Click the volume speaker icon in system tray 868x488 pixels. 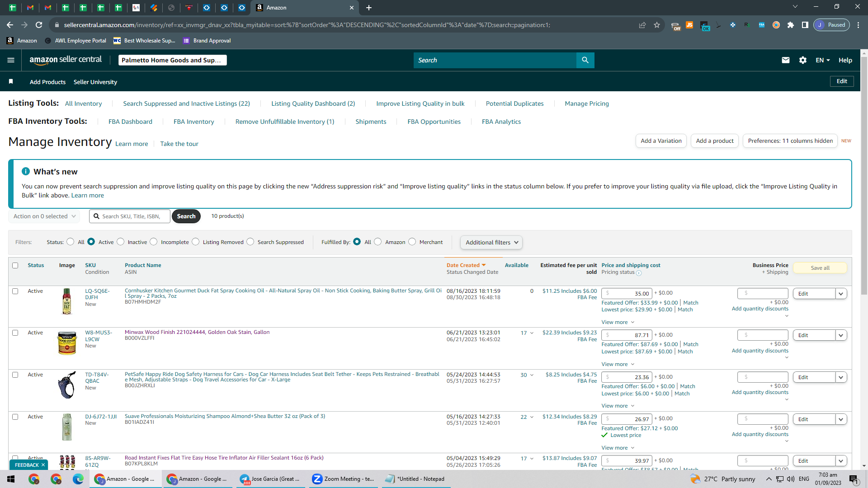coord(791,479)
